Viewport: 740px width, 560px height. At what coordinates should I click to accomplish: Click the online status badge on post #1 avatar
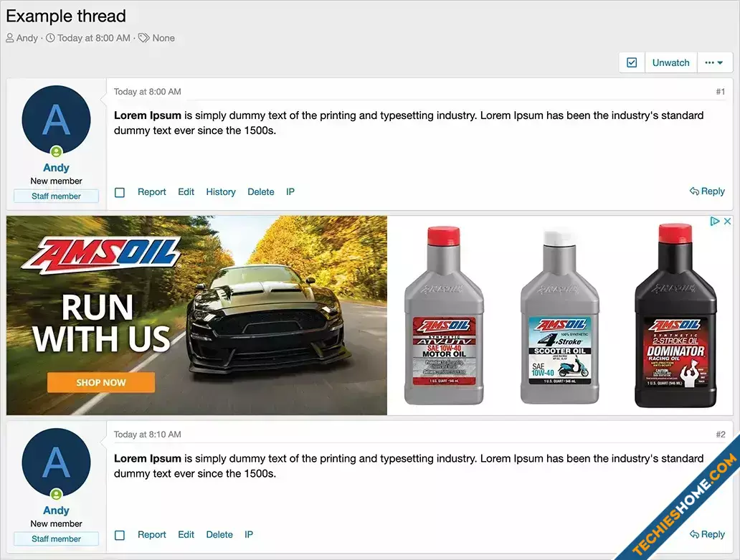pos(56,151)
